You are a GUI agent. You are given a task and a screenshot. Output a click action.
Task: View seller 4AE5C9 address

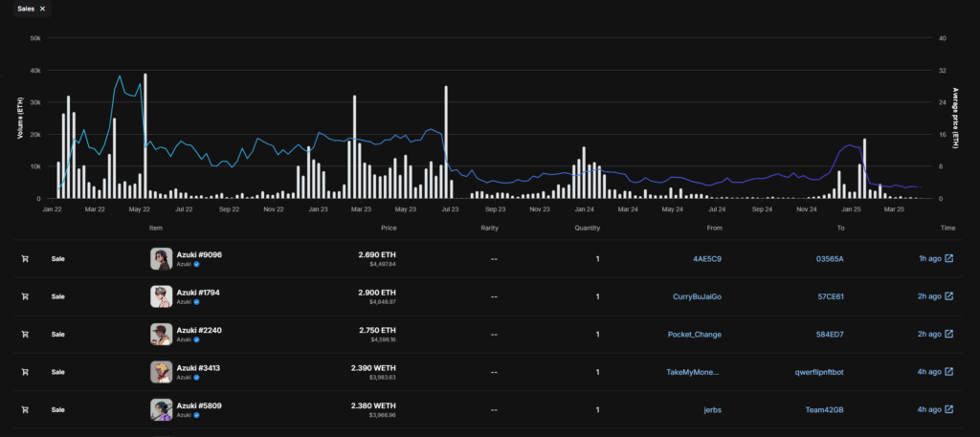(707, 259)
